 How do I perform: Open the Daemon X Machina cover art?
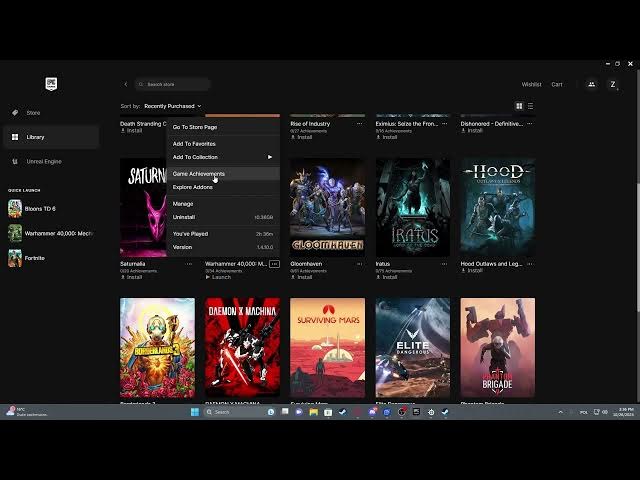click(242, 348)
